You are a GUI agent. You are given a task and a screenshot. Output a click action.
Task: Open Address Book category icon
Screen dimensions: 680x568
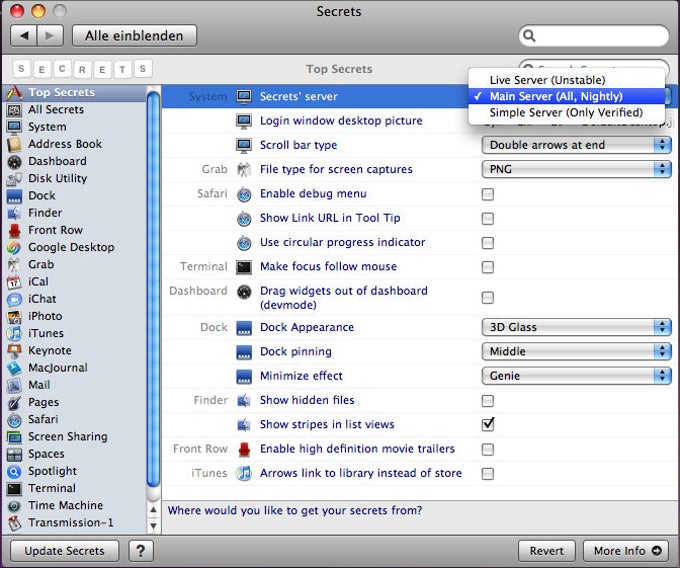[x=14, y=144]
